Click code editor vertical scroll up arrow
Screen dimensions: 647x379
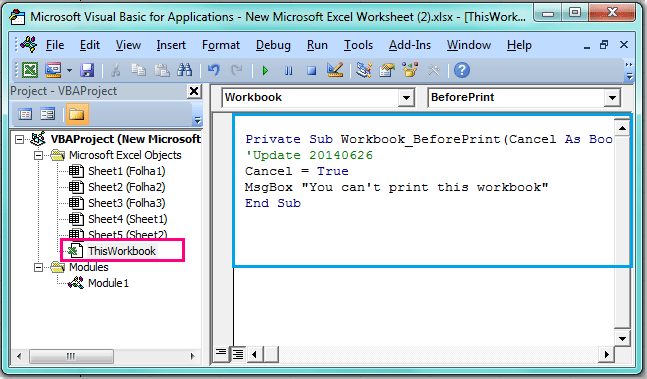pyautogui.click(x=622, y=128)
